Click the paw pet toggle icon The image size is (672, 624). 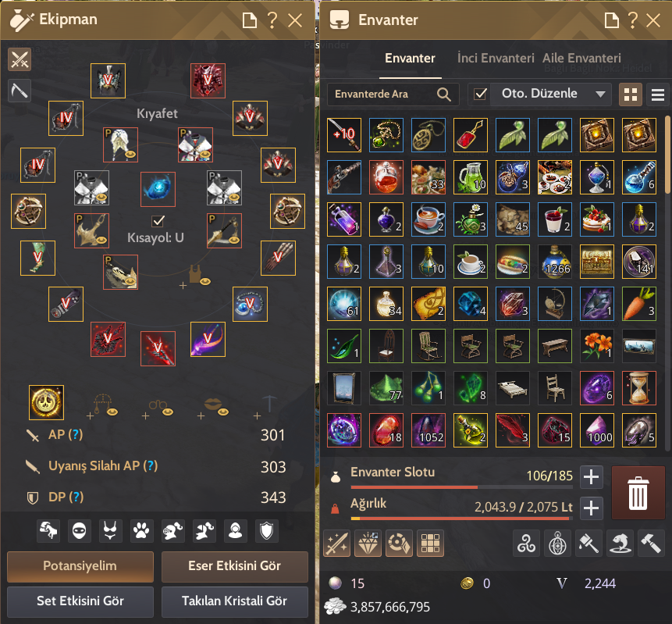141,531
